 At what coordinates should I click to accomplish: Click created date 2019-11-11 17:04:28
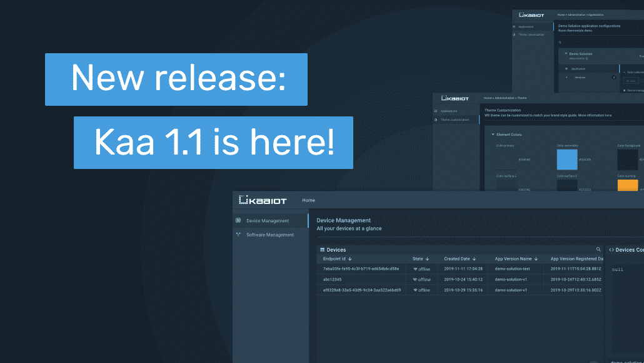click(x=463, y=269)
